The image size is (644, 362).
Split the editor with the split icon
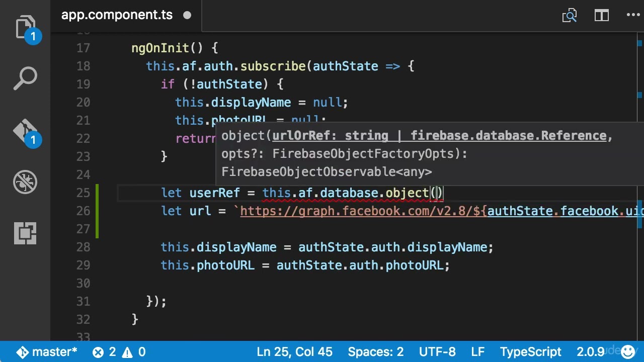click(602, 16)
